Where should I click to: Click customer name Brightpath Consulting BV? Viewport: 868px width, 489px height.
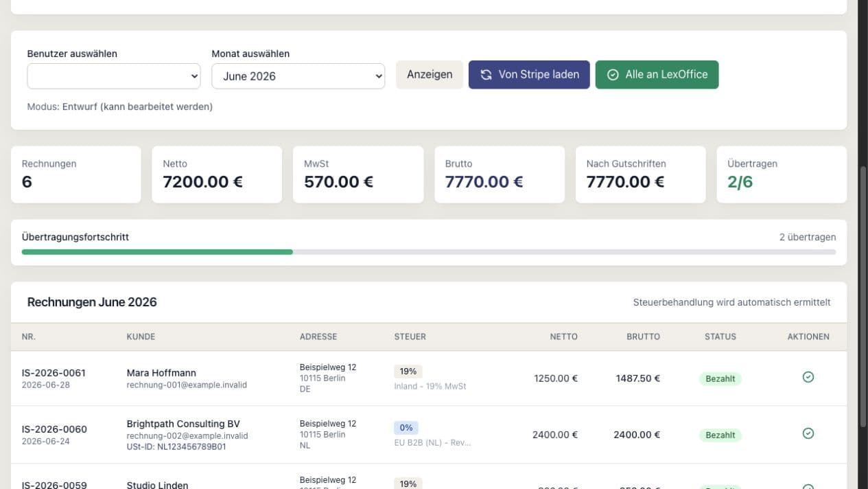[183, 424]
